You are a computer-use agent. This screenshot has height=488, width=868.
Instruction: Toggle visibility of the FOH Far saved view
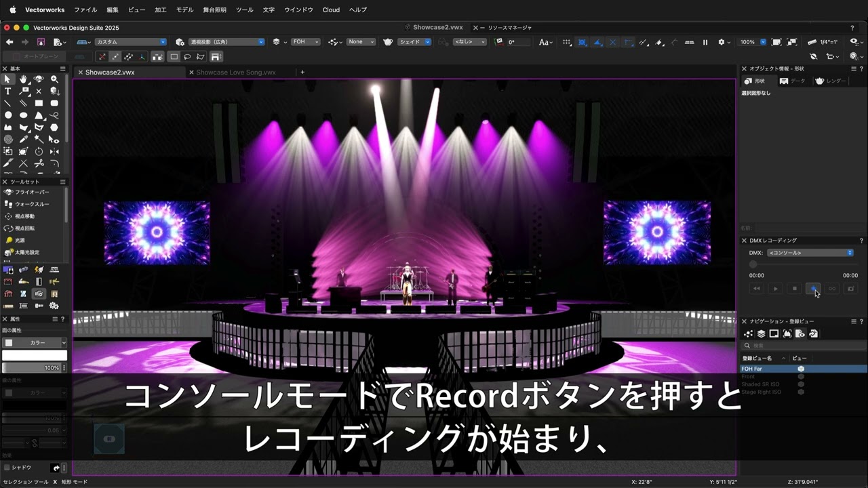click(x=801, y=369)
